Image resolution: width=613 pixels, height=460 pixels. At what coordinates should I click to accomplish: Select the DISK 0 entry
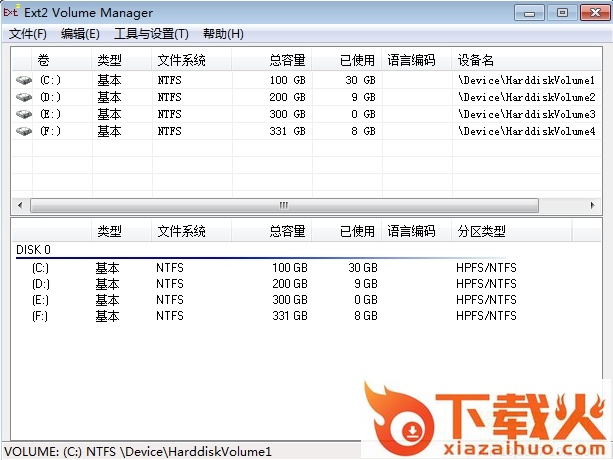[x=34, y=250]
